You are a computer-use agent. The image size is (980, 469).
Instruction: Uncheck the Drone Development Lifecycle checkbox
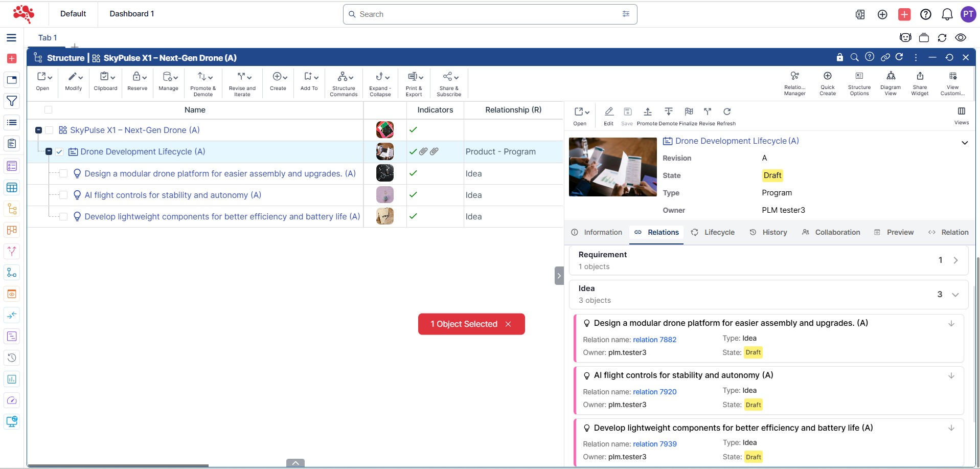(x=59, y=152)
